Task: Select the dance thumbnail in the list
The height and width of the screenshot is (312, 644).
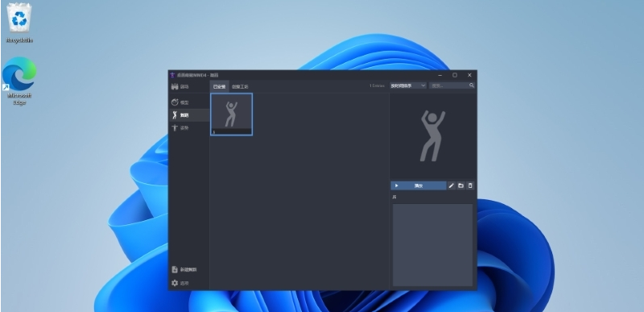Action: point(232,114)
